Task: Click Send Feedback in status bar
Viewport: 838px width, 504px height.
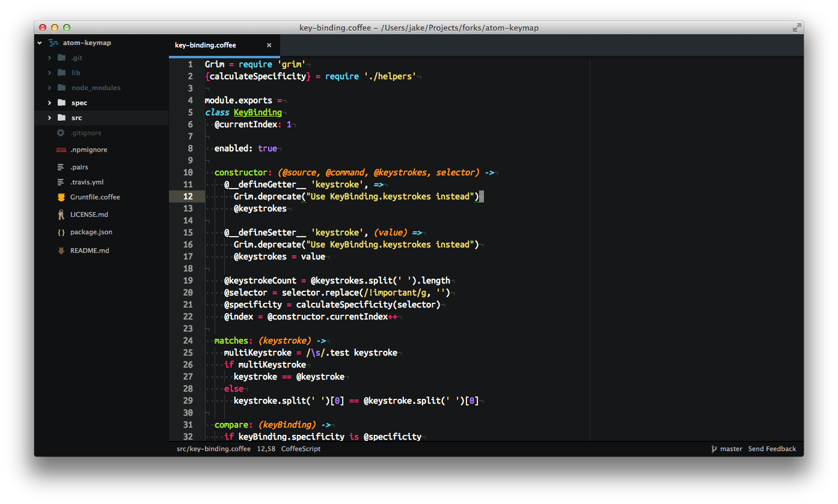Action: (772, 449)
